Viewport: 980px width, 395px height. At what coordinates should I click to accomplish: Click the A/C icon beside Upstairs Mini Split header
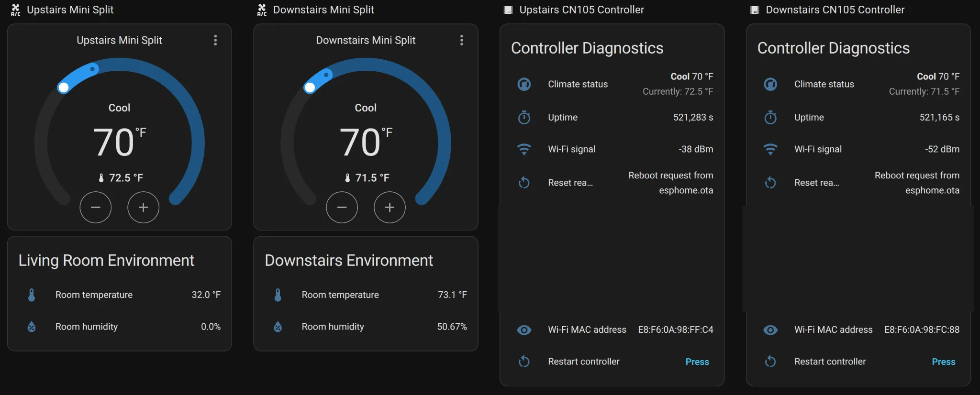point(16,10)
